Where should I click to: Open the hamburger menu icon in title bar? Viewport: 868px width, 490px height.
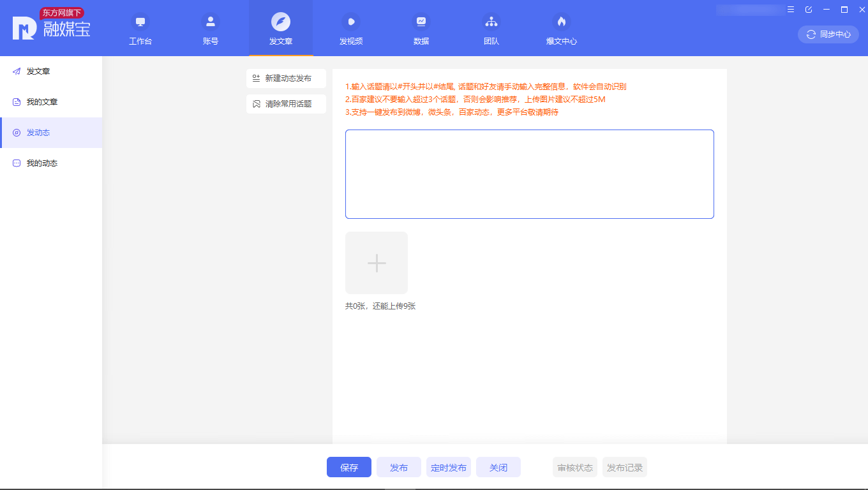(x=791, y=10)
